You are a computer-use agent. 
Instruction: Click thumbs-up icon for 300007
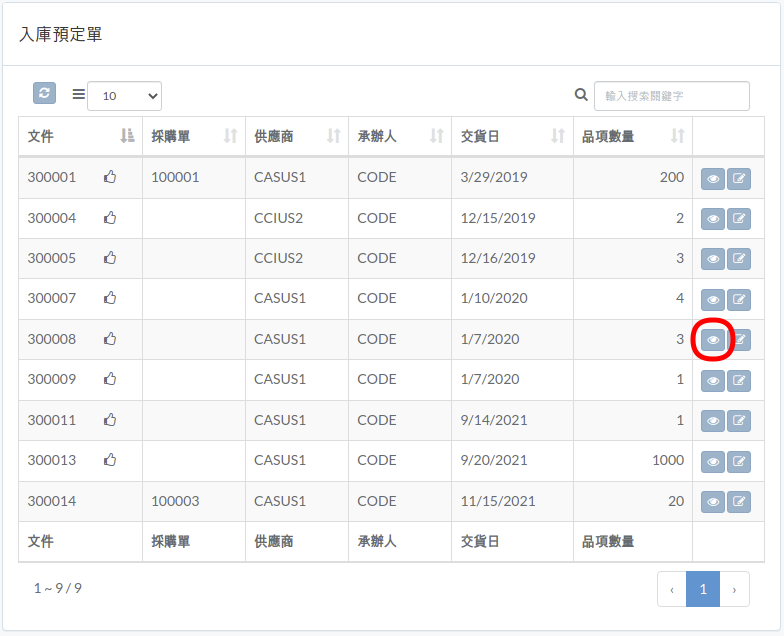110,298
